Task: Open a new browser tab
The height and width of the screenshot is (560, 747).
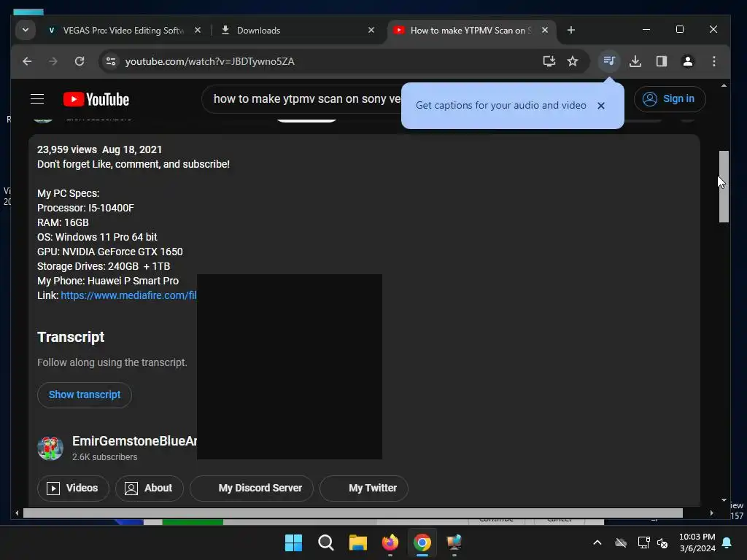Action: 570,30
